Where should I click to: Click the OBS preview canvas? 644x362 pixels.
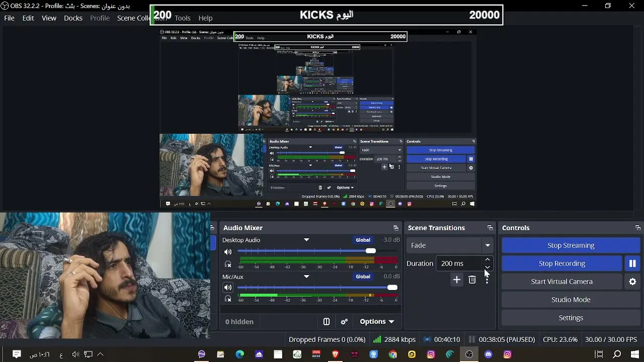point(317,118)
